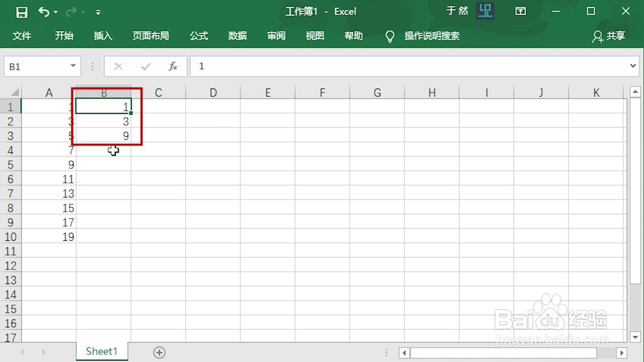The image size is (644, 362).
Task: Open the 文件 menu
Action: 22,36
